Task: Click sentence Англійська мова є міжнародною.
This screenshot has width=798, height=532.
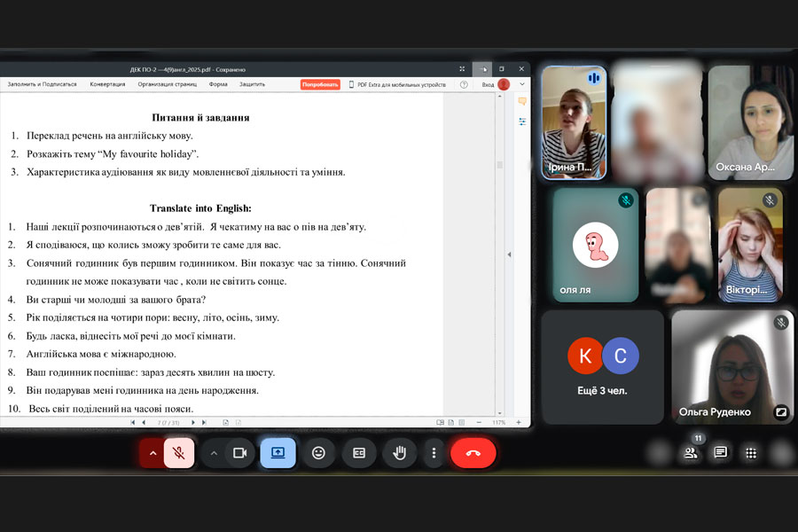Action: (101, 354)
